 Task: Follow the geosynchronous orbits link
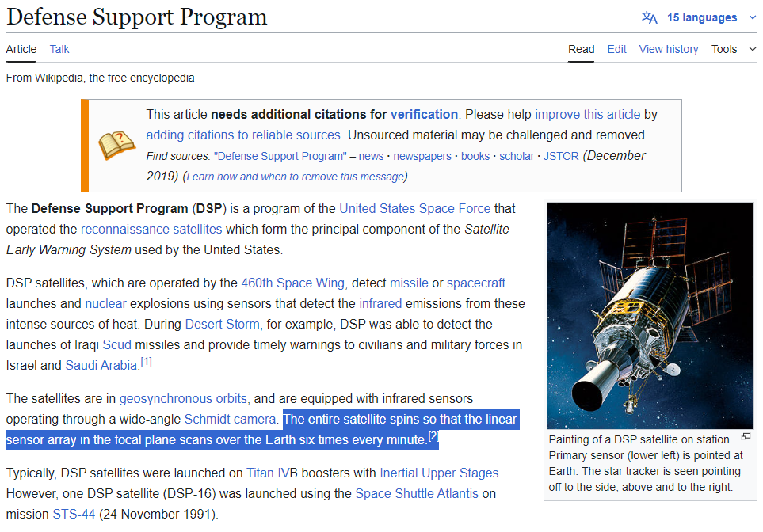(x=183, y=398)
